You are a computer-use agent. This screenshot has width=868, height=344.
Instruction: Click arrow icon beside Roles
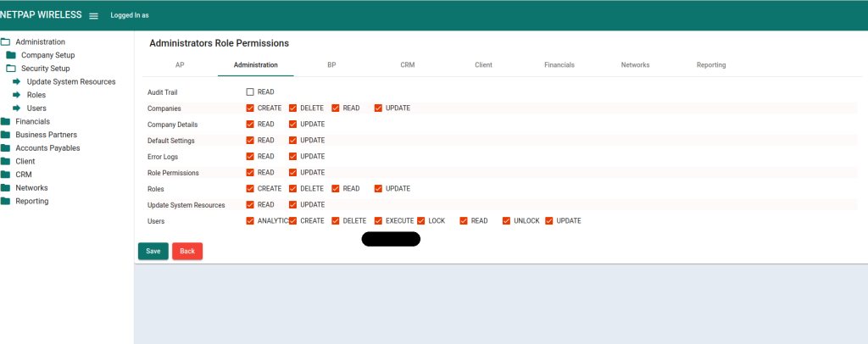coord(17,95)
